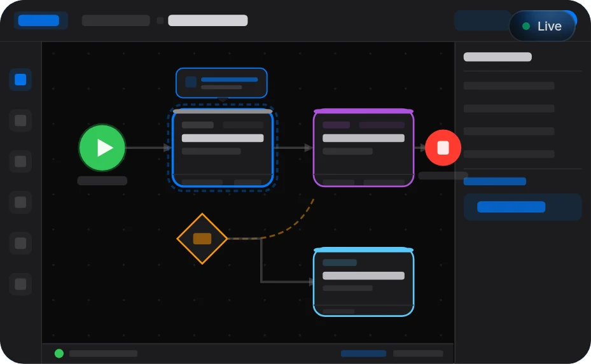
Task: Click the third gray sidebar icon
Action: (x=20, y=162)
